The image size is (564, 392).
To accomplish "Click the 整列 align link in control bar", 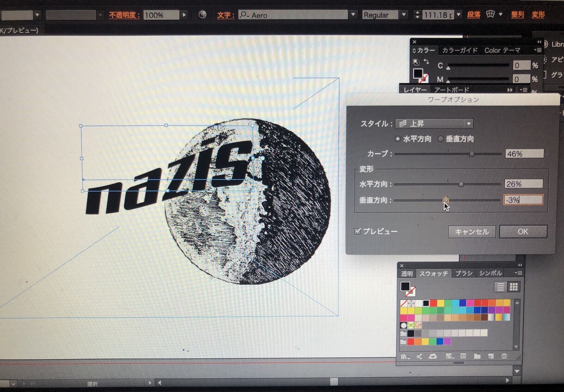I will 518,15.
